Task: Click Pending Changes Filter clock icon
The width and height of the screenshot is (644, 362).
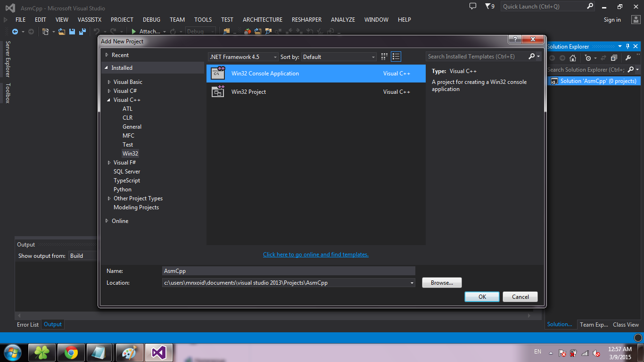Action: click(588, 58)
